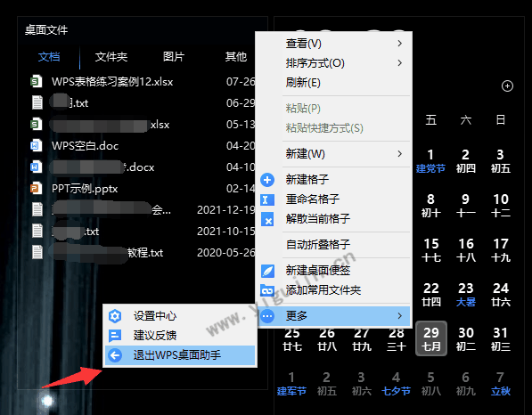Viewport: 532px width, 415px height.
Task: Select 添加常用文件夹 menu text
Action: (323, 290)
